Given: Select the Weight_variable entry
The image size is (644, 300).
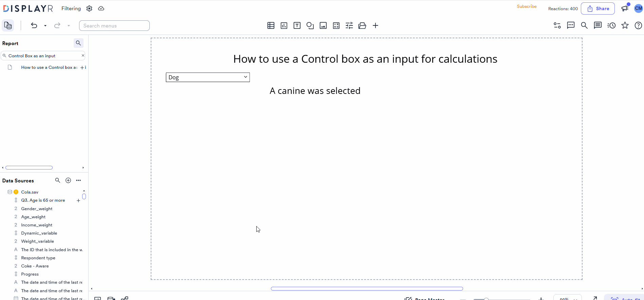Looking at the screenshot, I should [37, 241].
